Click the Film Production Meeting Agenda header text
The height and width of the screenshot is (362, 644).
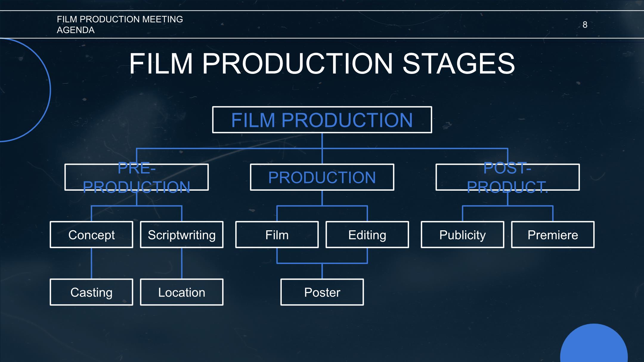click(120, 24)
